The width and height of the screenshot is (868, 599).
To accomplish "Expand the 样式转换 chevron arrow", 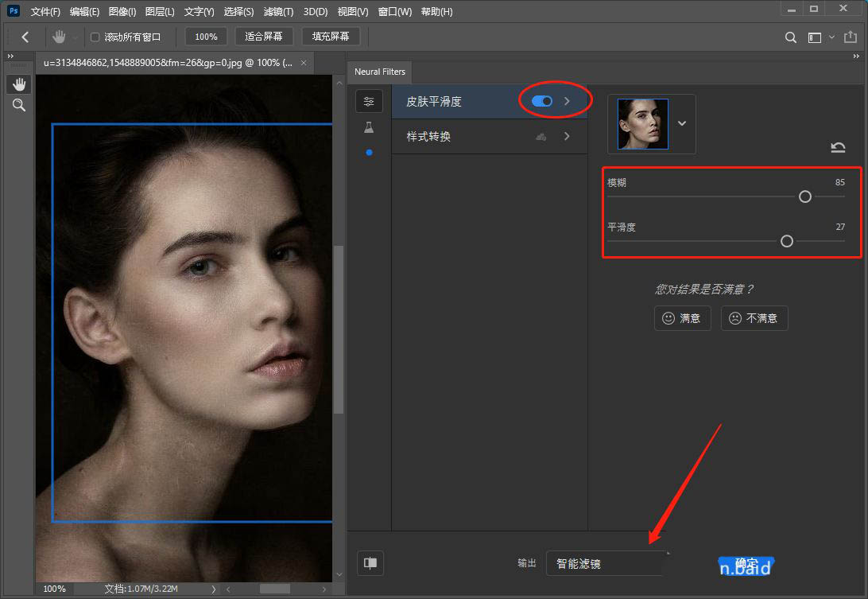I will [x=567, y=137].
